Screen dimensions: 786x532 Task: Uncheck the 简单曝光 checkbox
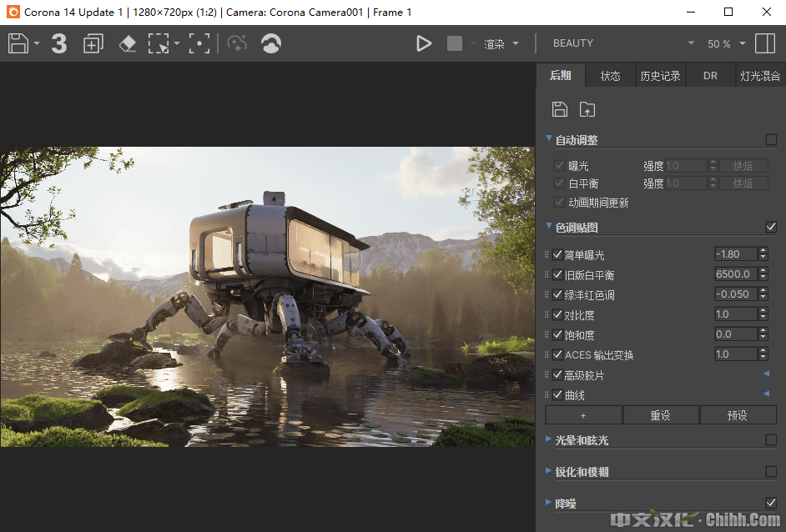tap(557, 254)
